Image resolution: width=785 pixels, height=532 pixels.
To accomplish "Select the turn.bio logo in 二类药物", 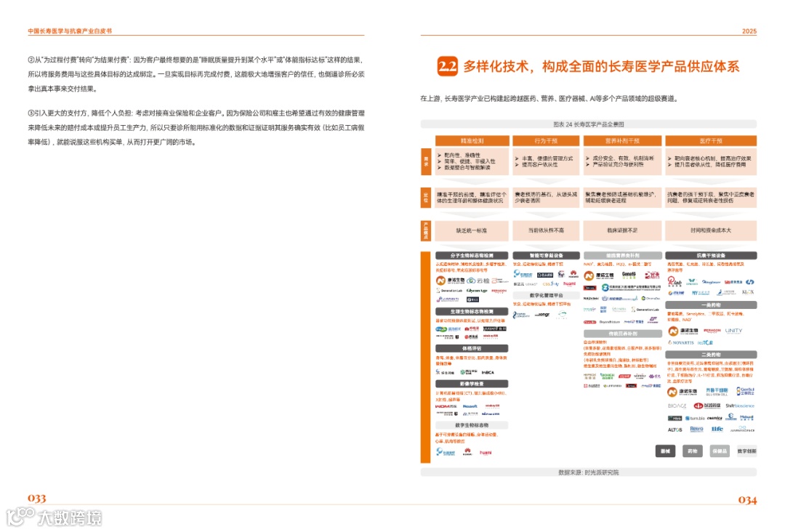I will coord(693,416).
